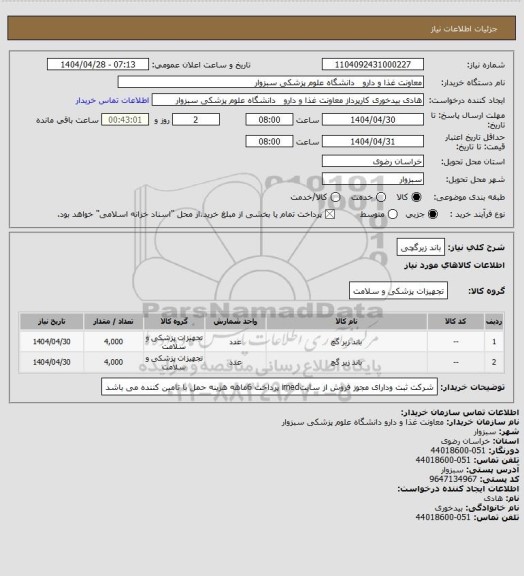Click the واحد شمارش column header
Screen dimensions: 524x576
(x=235, y=321)
